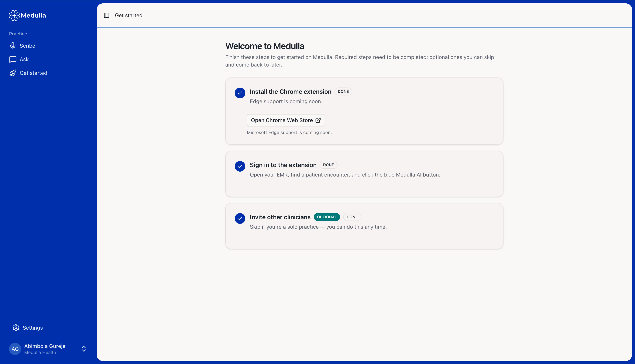Click the 'Skip if you're a solo practice' text
Screen dimensions: 635x364
point(318,227)
